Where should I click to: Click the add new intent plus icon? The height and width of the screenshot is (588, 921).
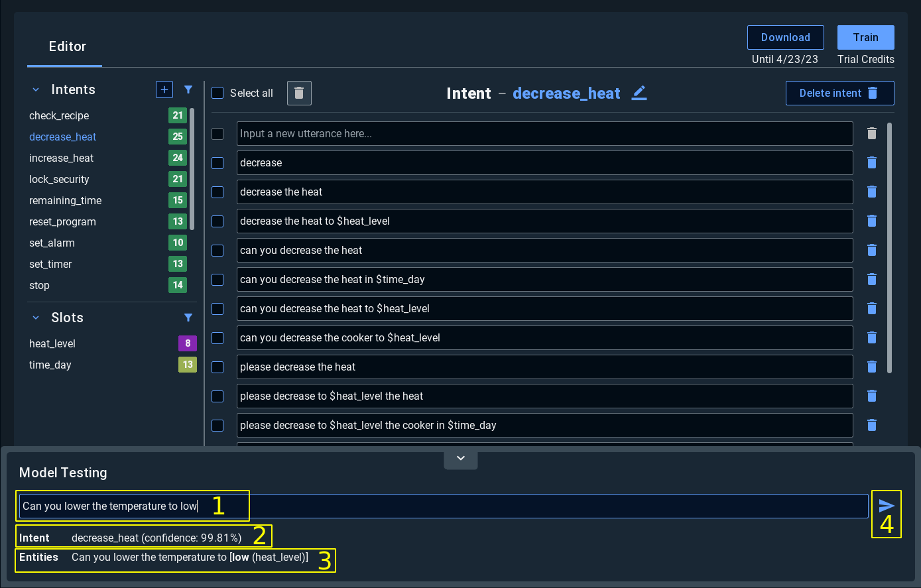(x=164, y=89)
